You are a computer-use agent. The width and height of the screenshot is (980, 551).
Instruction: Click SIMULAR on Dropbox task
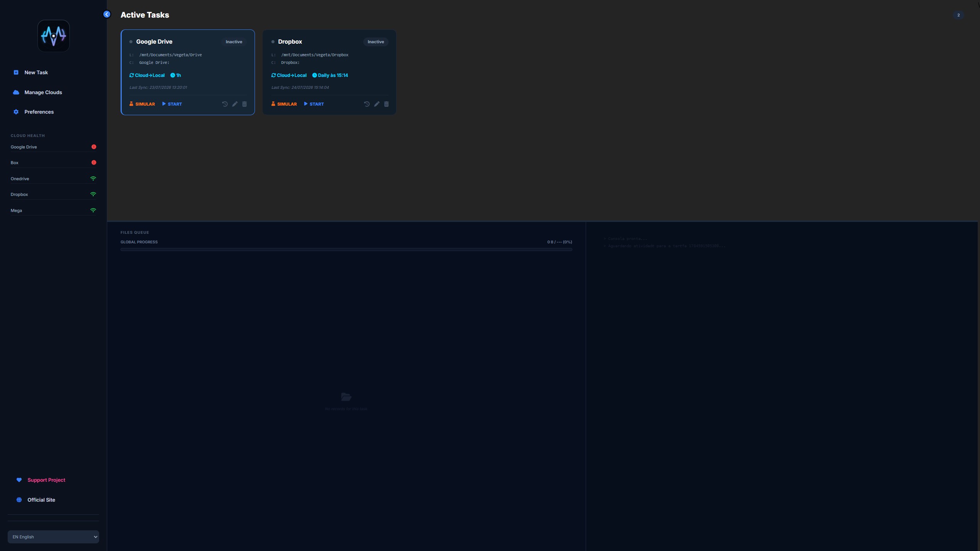pyautogui.click(x=284, y=104)
